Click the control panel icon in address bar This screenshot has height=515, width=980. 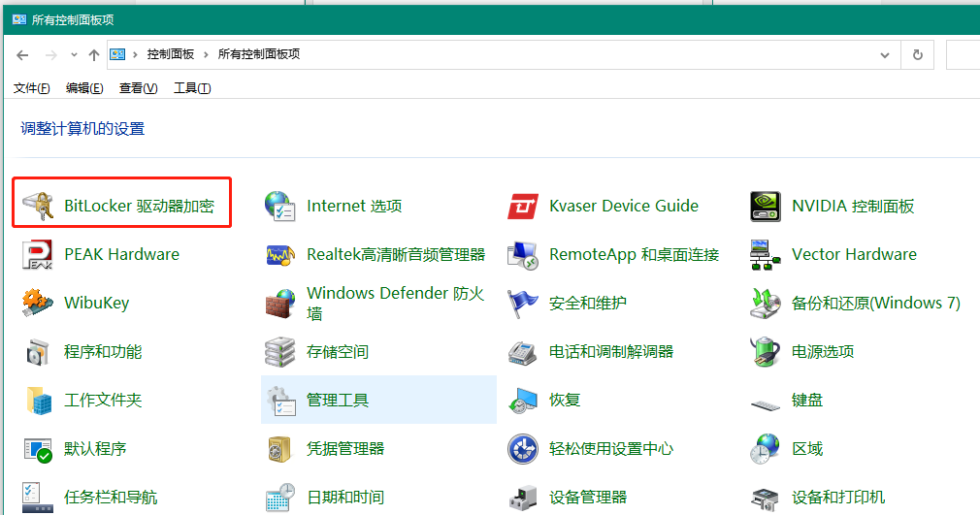click(117, 54)
